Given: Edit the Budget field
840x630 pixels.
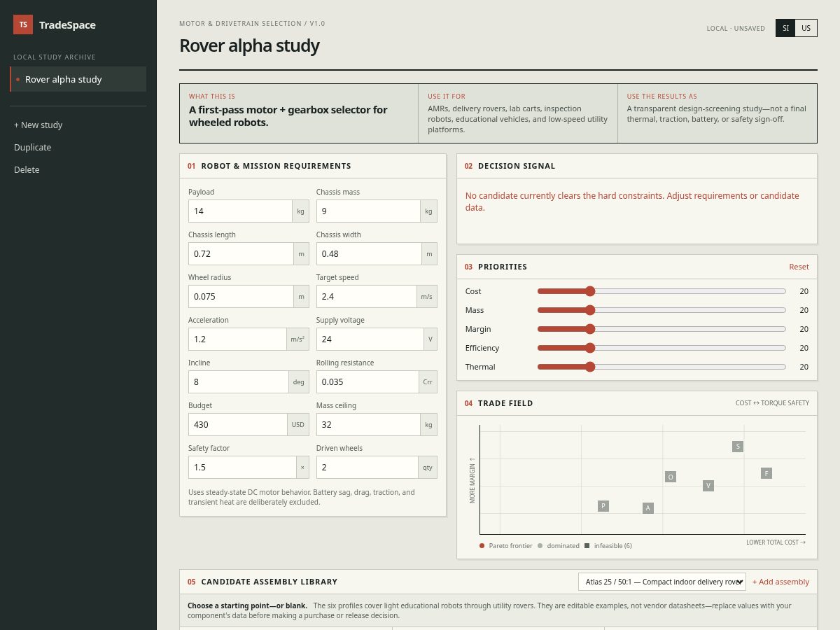Looking at the screenshot, I should tap(238, 425).
